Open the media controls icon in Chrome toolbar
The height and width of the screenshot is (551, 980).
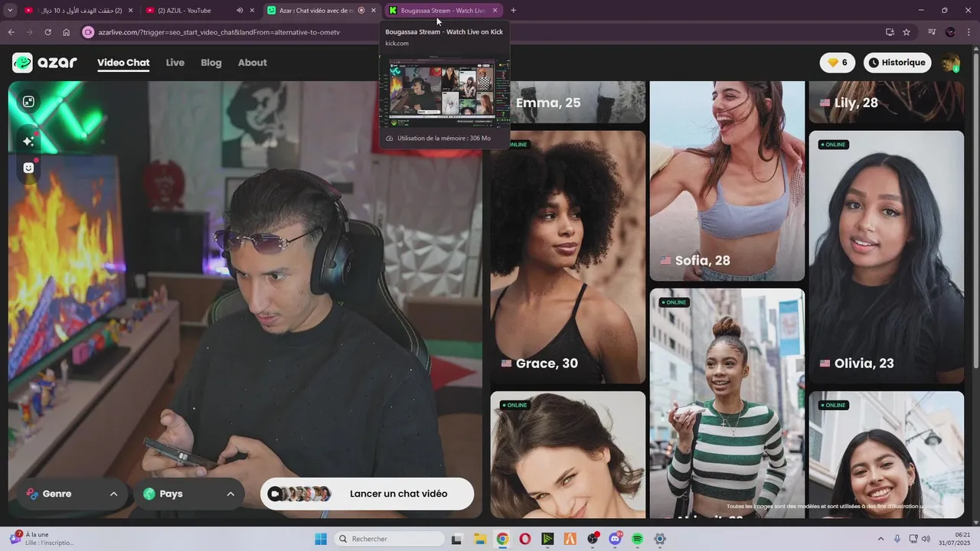pos(932,32)
